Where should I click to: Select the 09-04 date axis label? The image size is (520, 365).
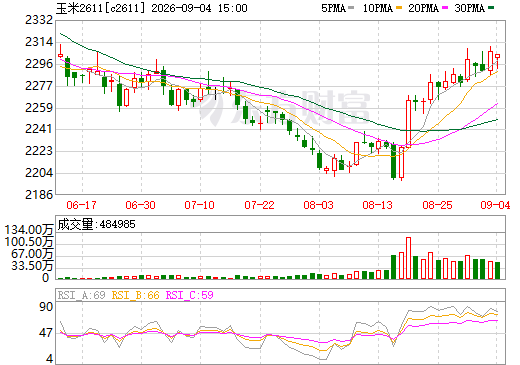tap(495, 205)
